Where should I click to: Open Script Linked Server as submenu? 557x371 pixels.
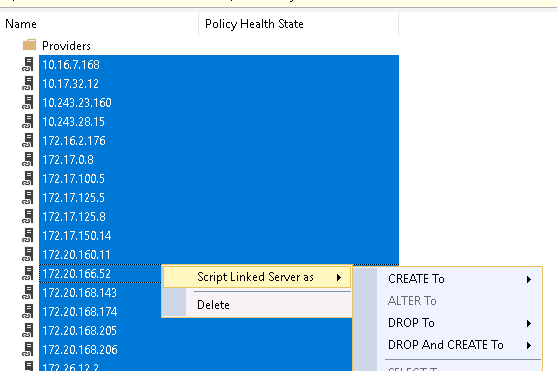[x=257, y=277]
